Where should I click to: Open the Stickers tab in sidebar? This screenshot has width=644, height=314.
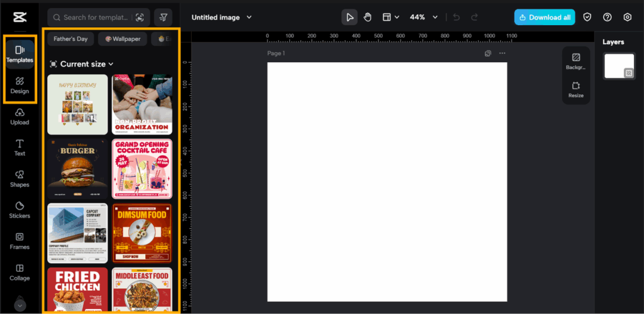coord(19,210)
